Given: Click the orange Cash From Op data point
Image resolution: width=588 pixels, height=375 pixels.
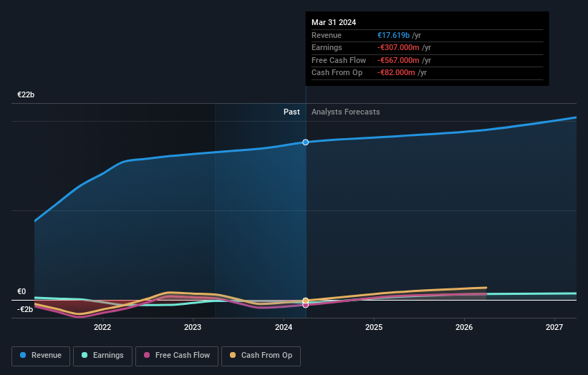Looking at the screenshot, I should pos(306,301).
